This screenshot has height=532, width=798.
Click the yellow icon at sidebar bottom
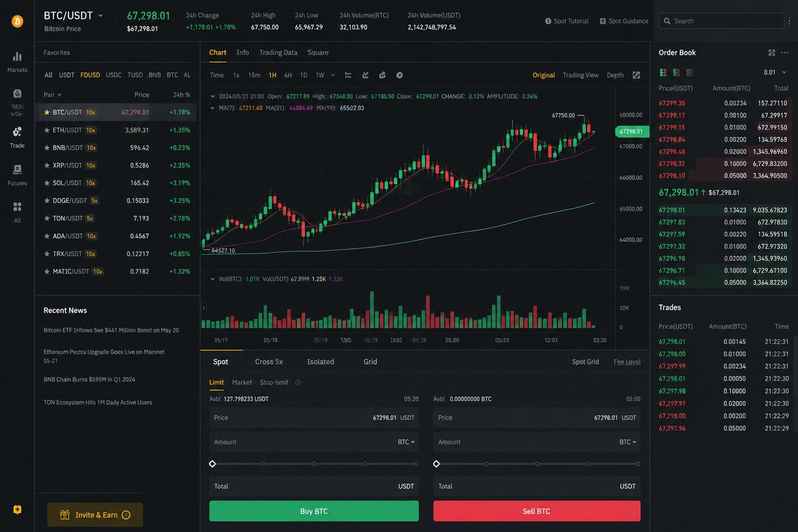click(x=17, y=509)
